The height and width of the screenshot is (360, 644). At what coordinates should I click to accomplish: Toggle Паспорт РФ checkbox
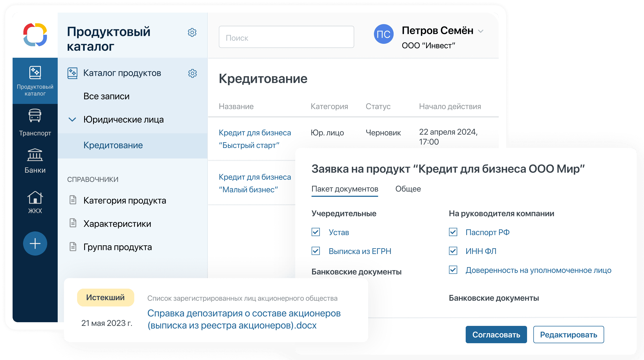[x=453, y=232]
